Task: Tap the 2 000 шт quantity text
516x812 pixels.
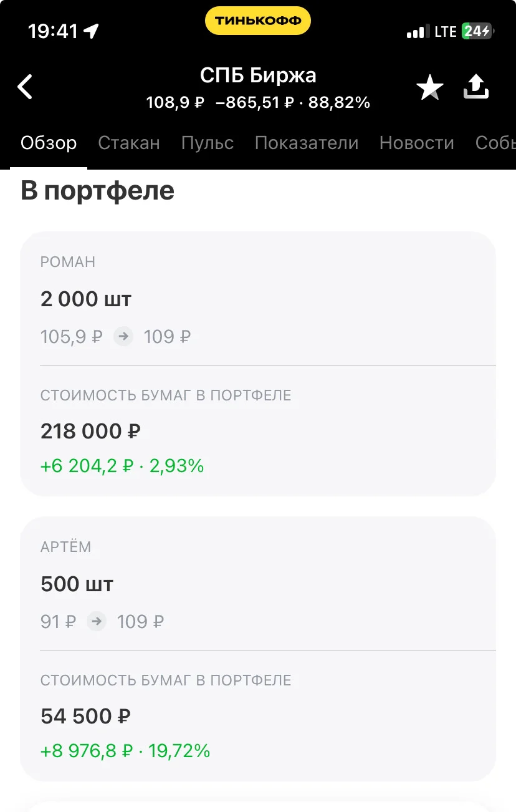Action: [x=86, y=299]
